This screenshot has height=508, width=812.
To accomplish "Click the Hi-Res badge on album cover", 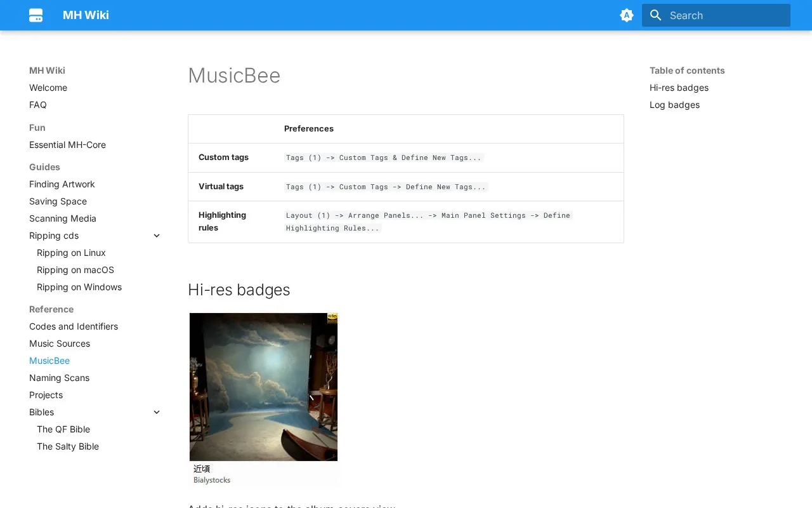I will (332, 318).
